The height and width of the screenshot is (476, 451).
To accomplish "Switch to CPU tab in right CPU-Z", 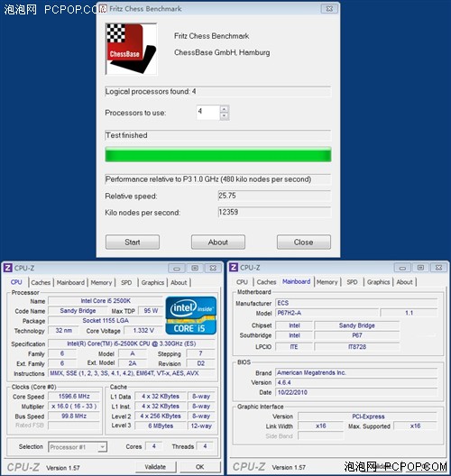I will coord(242,282).
